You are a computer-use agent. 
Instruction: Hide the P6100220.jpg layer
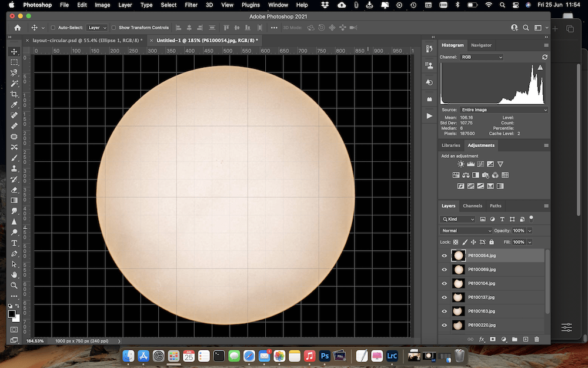click(x=445, y=325)
